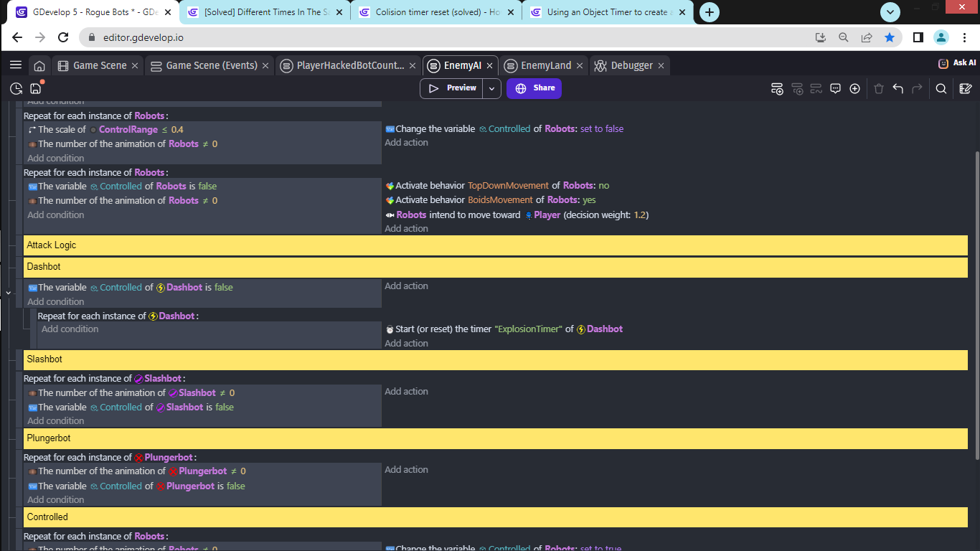
Task: Add a comment event from toolbar
Action: coord(835,88)
